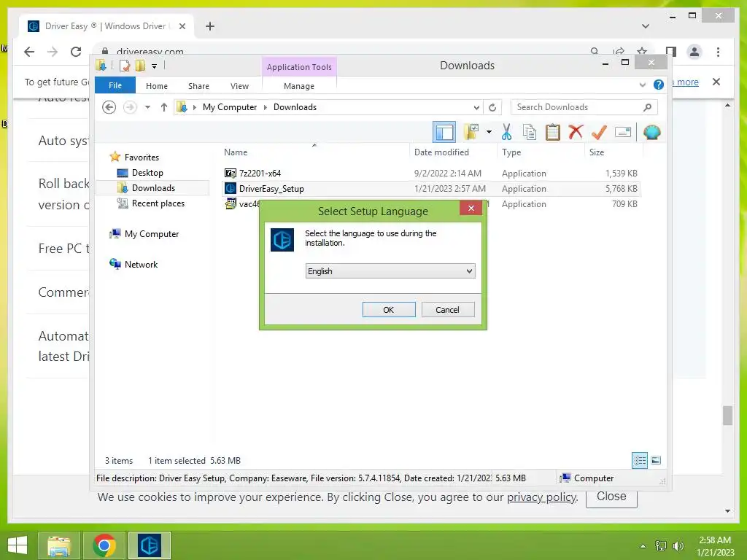
Task: Open the Customize Quick Access Toolbar arrow
Action: click(x=155, y=66)
